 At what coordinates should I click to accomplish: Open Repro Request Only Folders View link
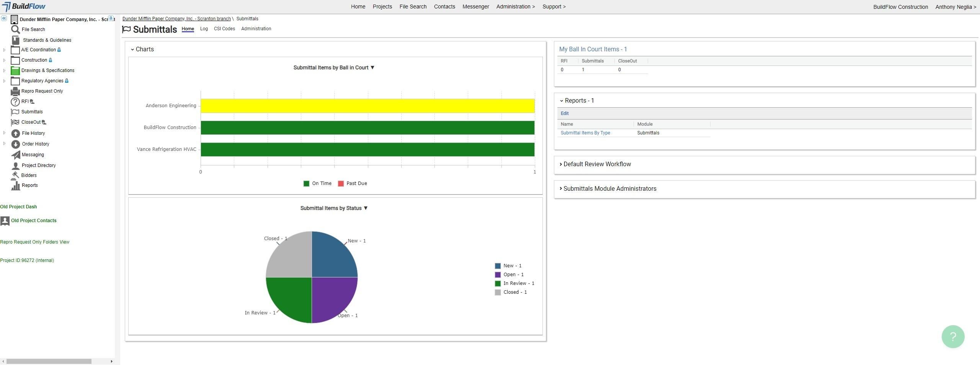coord(35,242)
